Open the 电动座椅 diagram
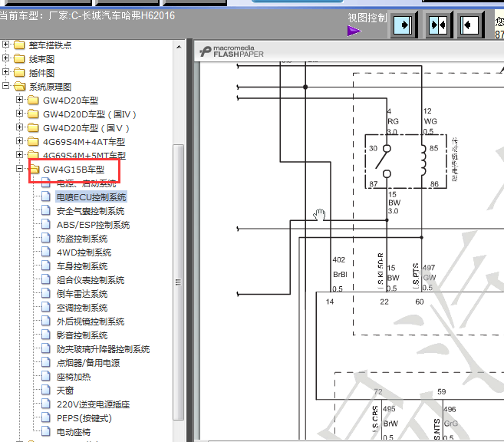 pos(74,432)
